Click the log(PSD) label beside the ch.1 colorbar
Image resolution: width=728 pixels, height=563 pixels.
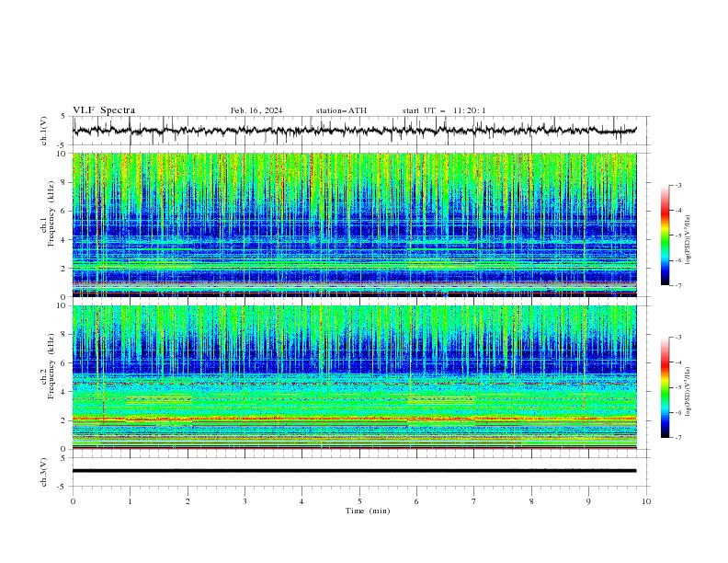[688, 240]
